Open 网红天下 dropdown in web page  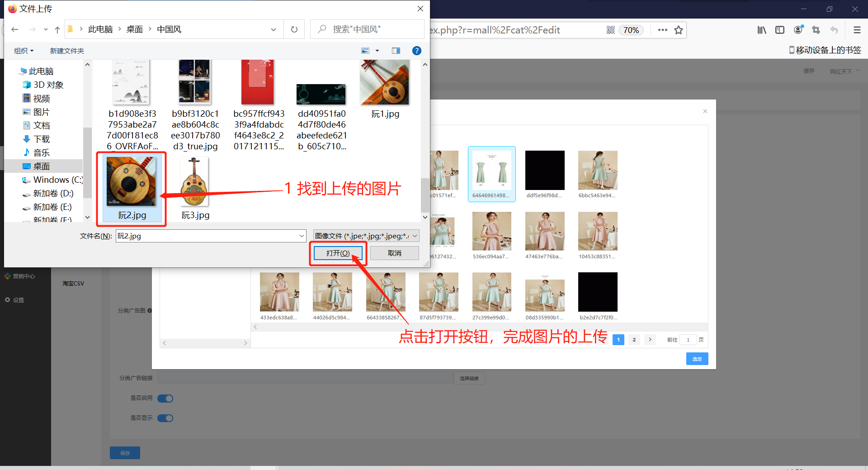click(x=844, y=71)
